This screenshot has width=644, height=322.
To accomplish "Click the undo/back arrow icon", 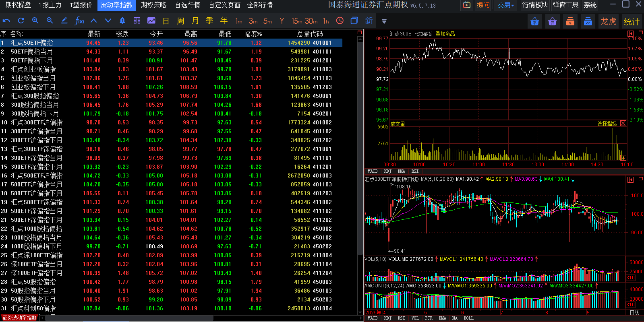I will pos(6,21).
